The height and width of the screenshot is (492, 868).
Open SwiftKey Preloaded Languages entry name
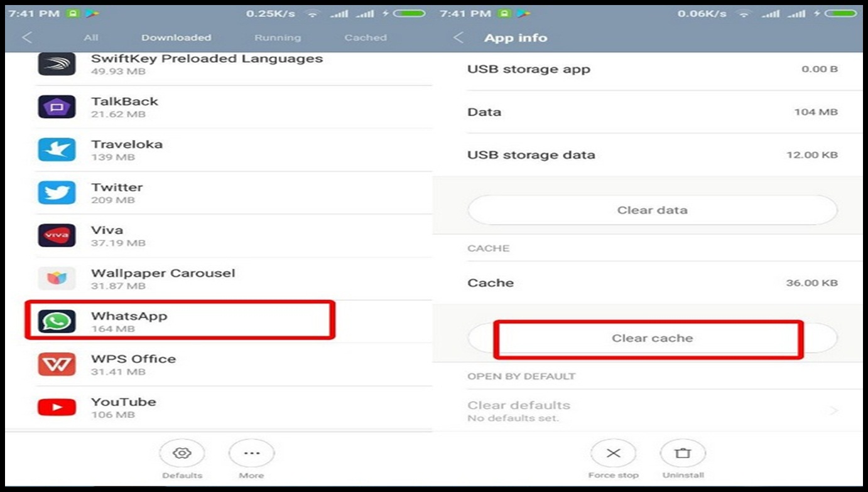point(207,58)
